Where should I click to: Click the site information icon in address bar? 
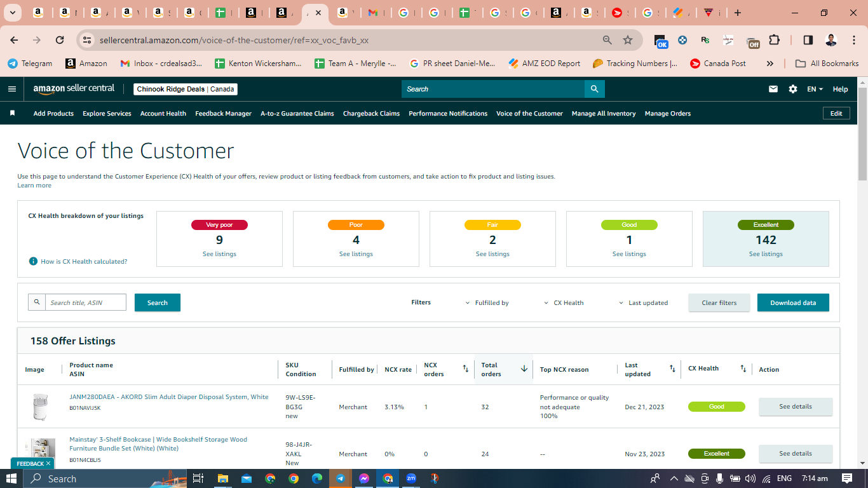(87, 40)
